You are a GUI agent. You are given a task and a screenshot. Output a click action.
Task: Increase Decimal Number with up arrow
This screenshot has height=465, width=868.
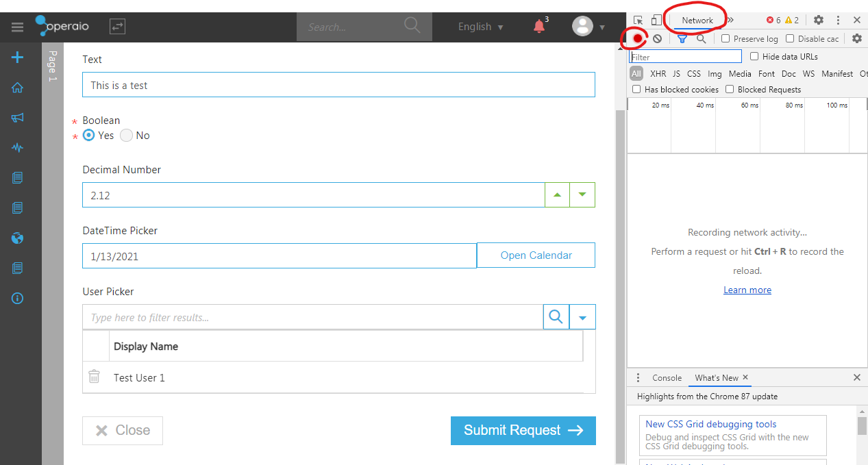tap(557, 195)
